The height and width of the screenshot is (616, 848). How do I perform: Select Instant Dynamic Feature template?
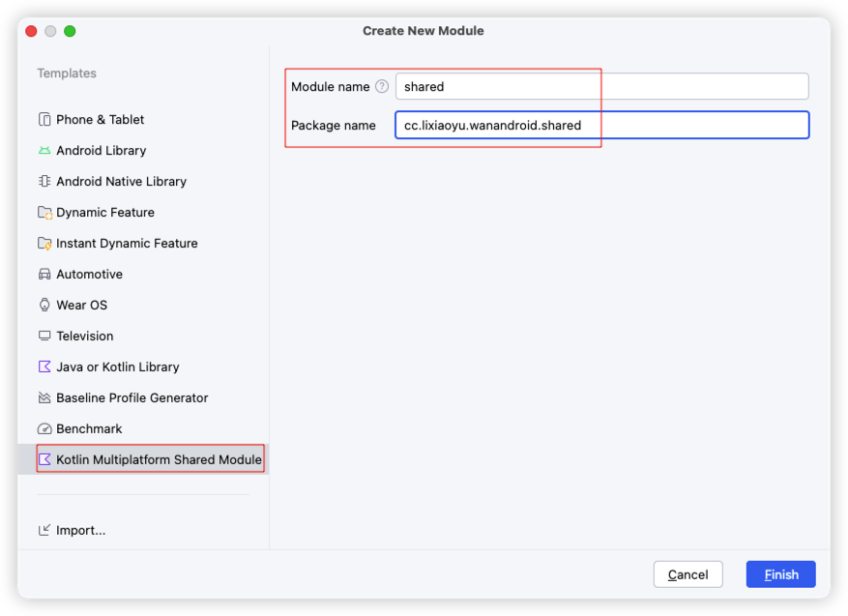pos(127,244)
